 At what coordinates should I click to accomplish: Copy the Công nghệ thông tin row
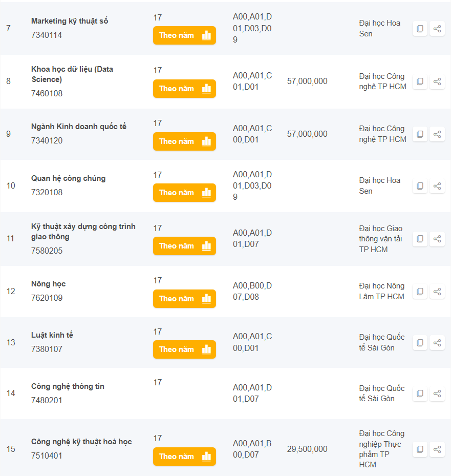(x=420, y=394)
